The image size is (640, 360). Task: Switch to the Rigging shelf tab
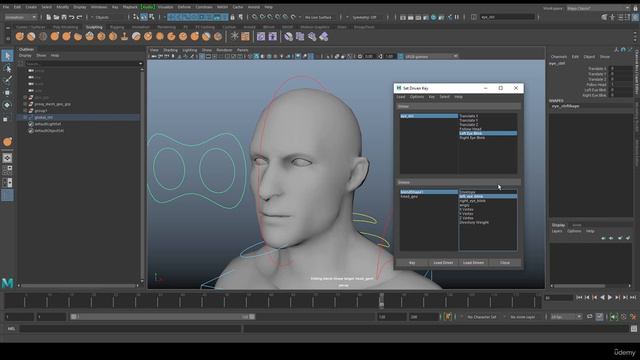coord(117,27)
